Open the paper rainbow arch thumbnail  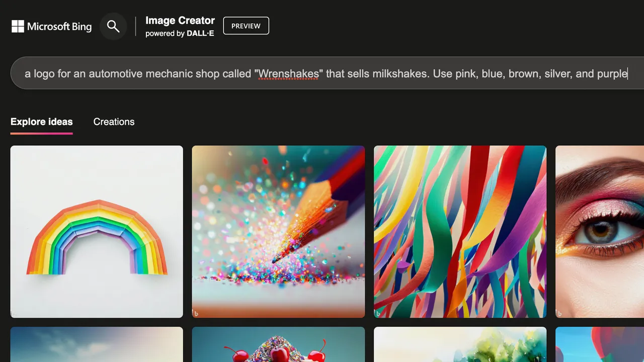(x=97, y=232)
